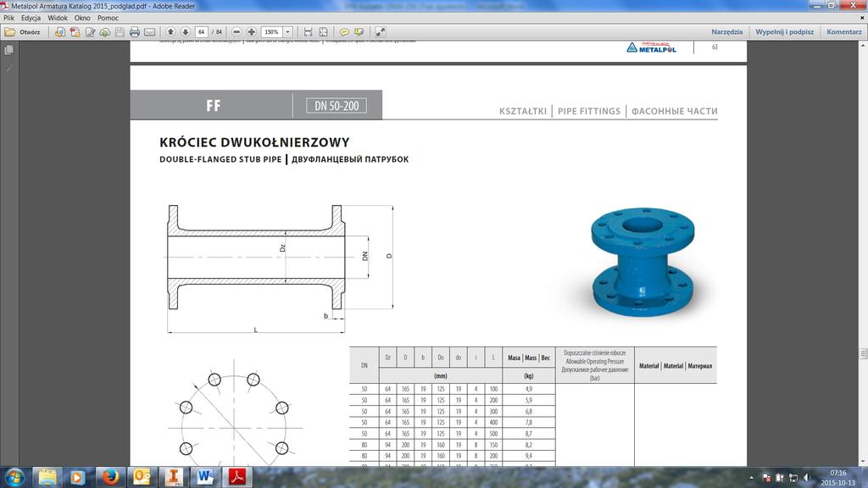
Task: Click the Otwórz open file button
Action: tap(23, 32)
